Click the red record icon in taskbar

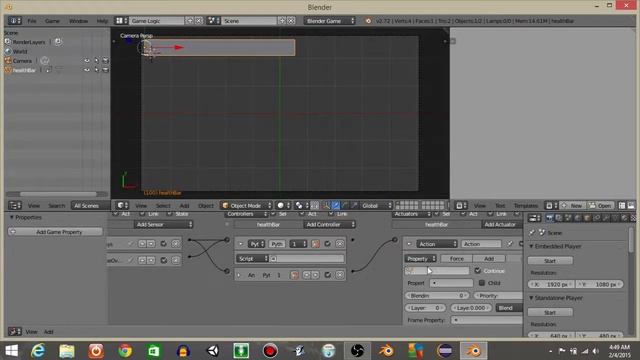click(x=270, y=351)
